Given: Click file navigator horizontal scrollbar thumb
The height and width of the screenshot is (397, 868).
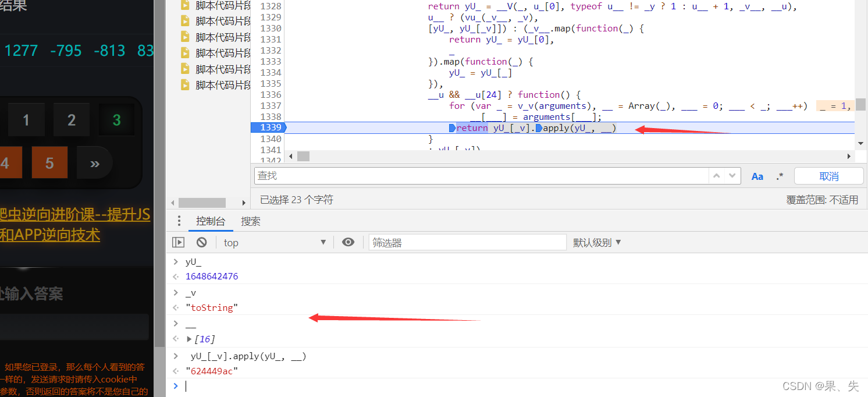Looking at the screenshot, I should [202, 203].
